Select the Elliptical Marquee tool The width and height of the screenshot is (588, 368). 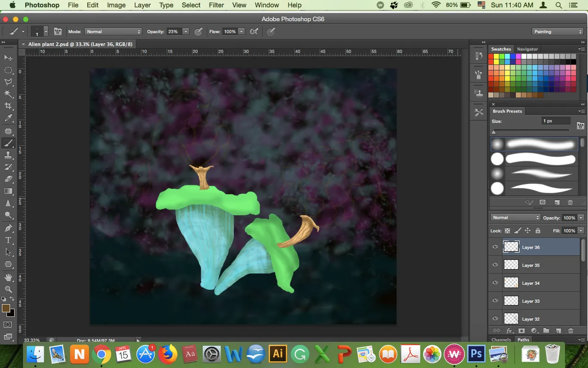tap(8, 70)
